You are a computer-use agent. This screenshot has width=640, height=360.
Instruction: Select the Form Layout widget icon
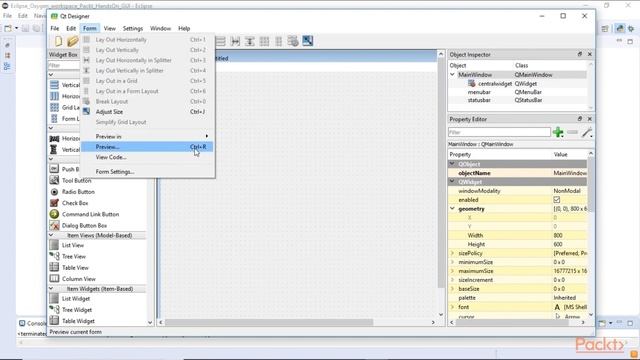click(x=54, y=119)
